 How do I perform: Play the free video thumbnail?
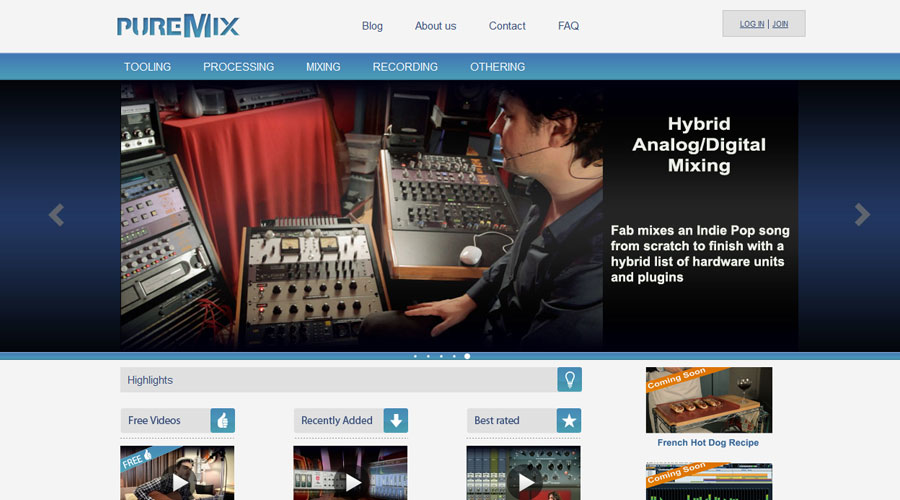178,481
